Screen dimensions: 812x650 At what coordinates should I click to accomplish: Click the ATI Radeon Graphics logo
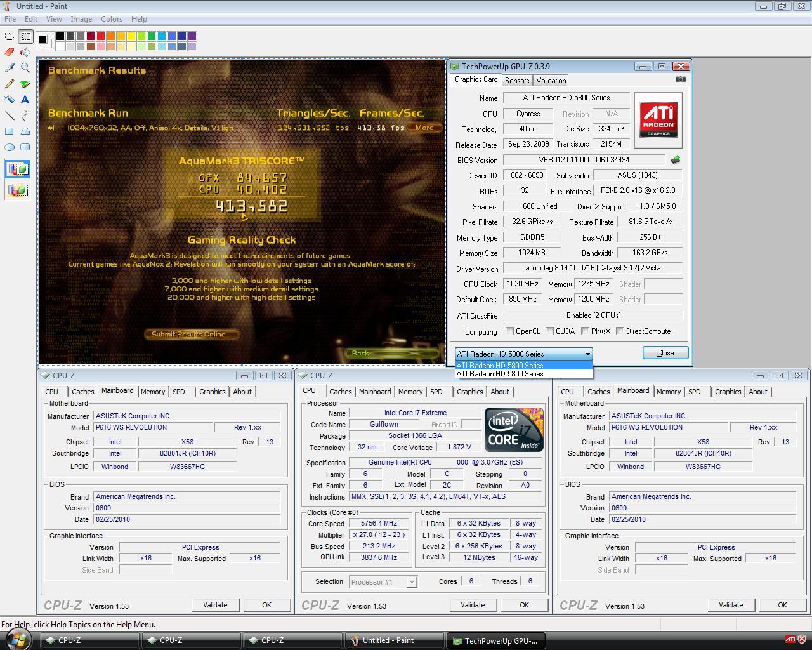pos(658,120)
